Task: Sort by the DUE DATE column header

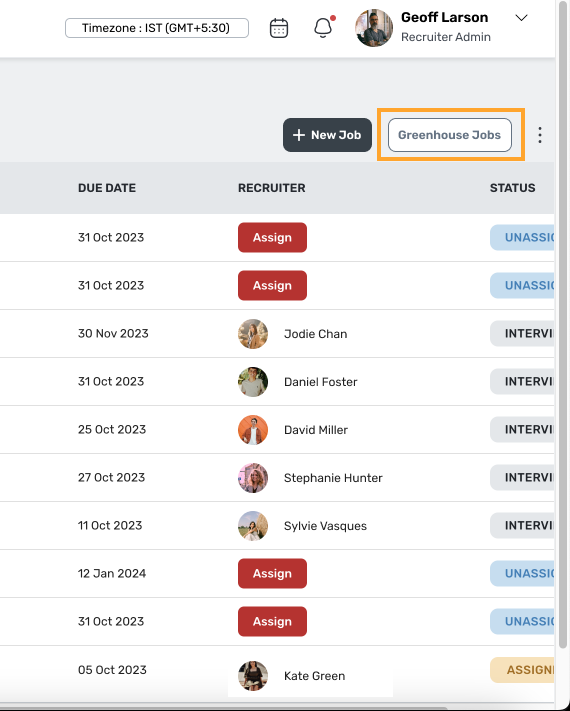Action: (107, 188)
